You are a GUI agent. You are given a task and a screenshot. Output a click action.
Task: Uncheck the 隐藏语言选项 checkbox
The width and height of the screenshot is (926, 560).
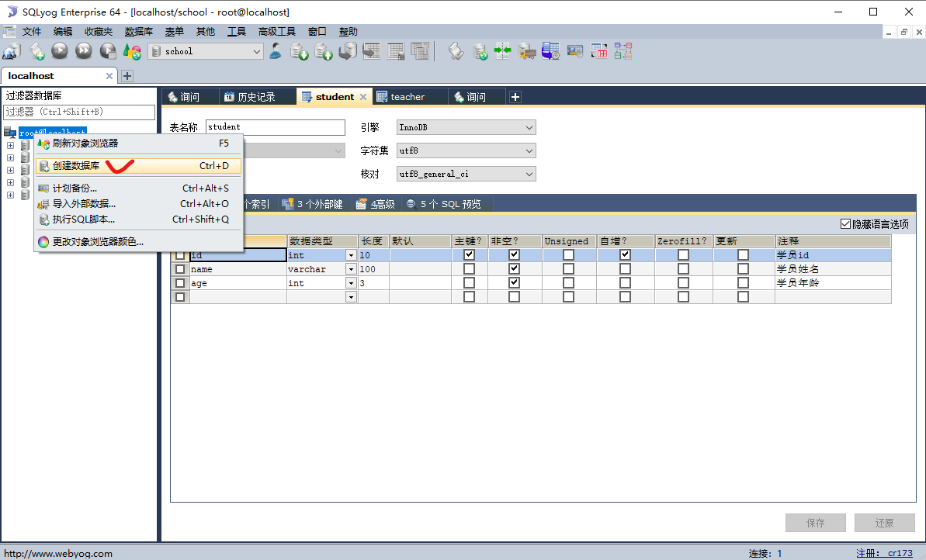[x=846, y=224]
